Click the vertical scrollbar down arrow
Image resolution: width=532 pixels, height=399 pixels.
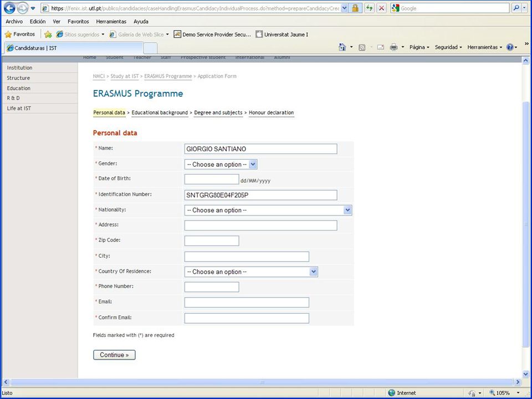525,374
